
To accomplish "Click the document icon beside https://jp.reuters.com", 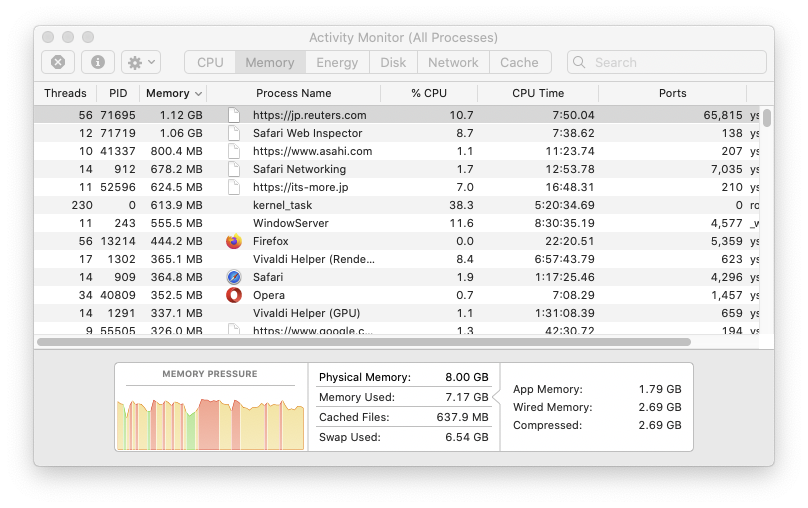I will point(234,115).
